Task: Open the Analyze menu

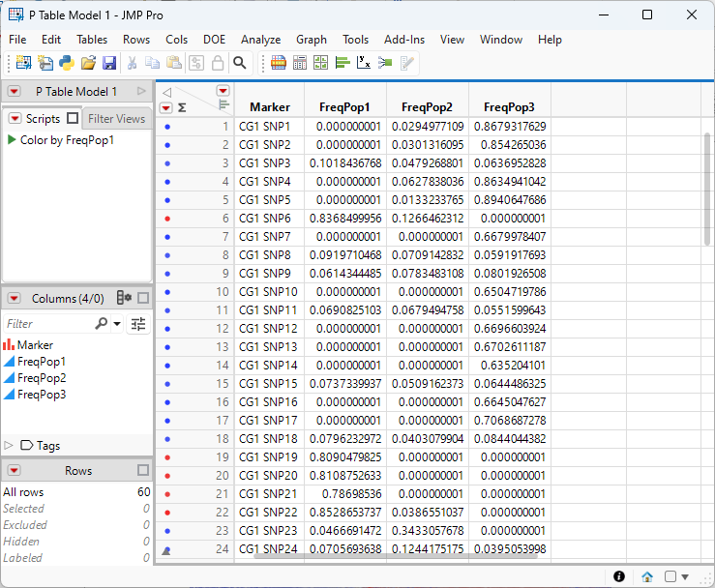Action: (260, 40)
